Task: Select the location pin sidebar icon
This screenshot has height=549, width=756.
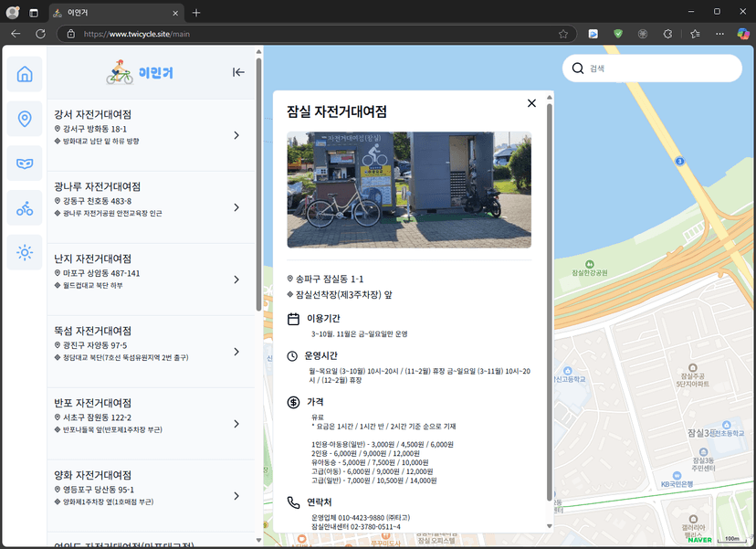Action: [25, 118]
